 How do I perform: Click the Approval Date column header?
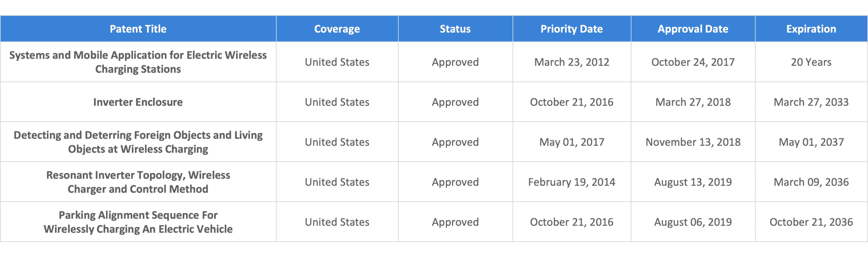pyautogui.click(x=693, y=29)
